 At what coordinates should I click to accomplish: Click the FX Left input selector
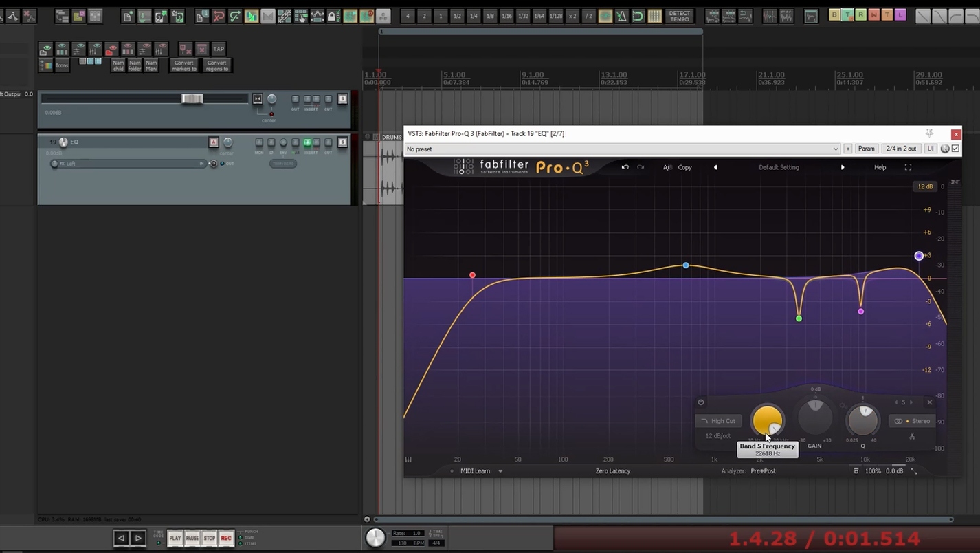(x=128, y=164)
